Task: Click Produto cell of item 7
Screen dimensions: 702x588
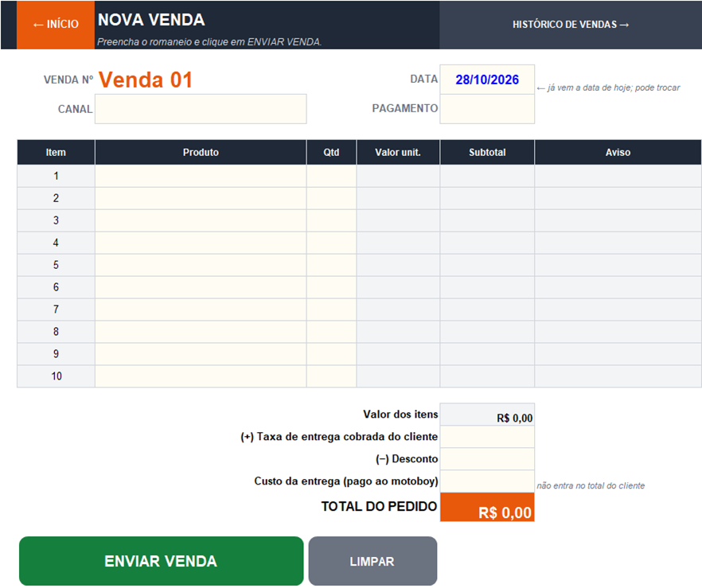Action: (x=201, y=310)
